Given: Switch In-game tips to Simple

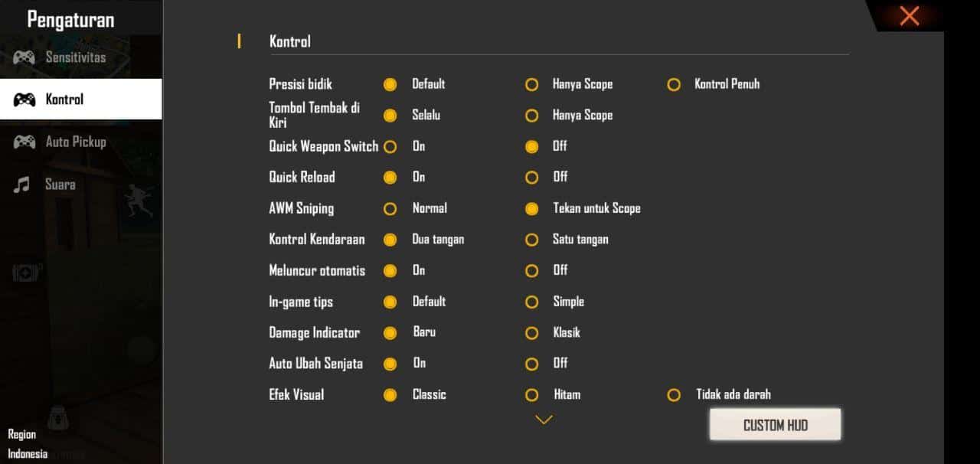Looking at the screenshot, I should tap(532, 302).
